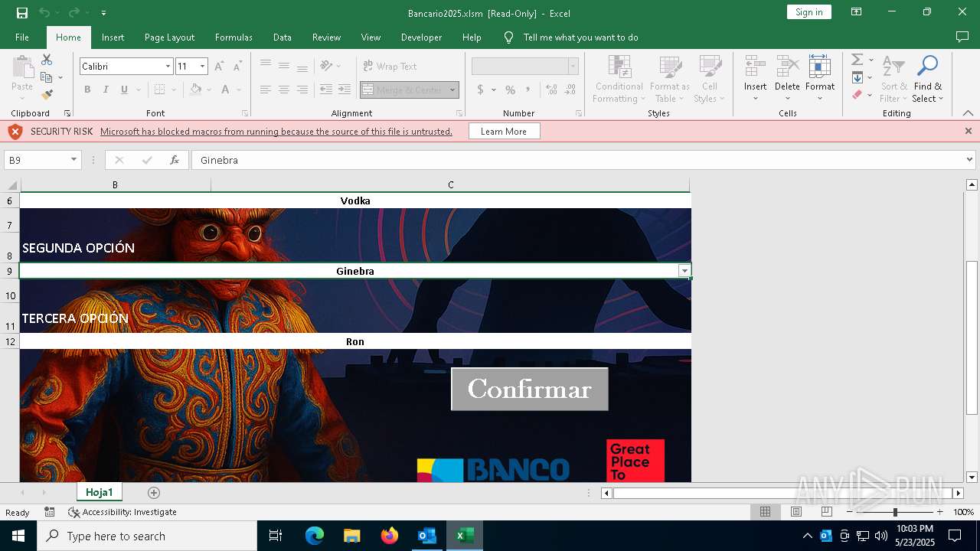
Task: Expand the Name Box dropdown
Action: coord(73,160)
